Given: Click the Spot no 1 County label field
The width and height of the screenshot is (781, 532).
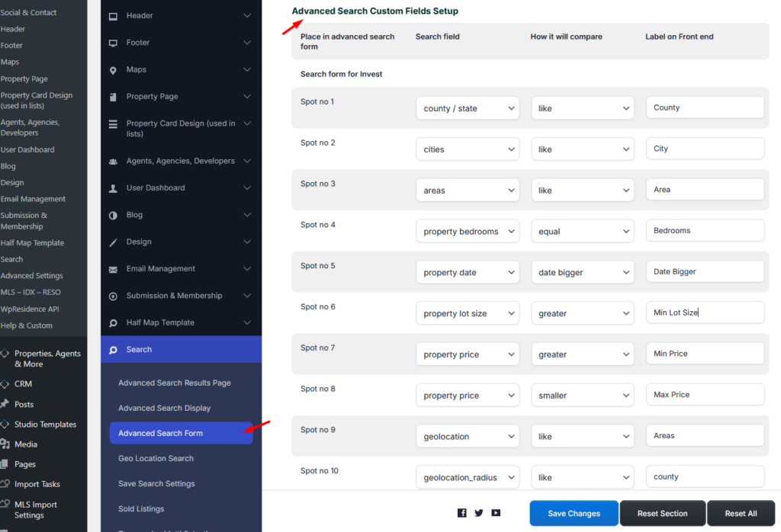Looking at the screenshot, I should point(705,107).
